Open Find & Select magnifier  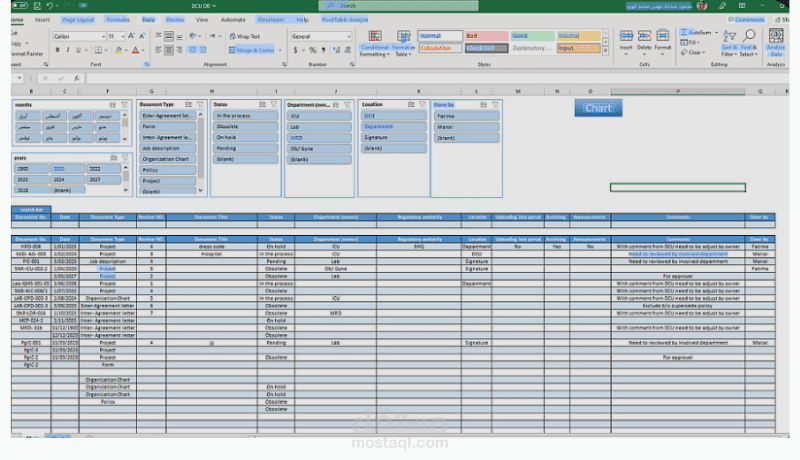[x=748, y=43]
